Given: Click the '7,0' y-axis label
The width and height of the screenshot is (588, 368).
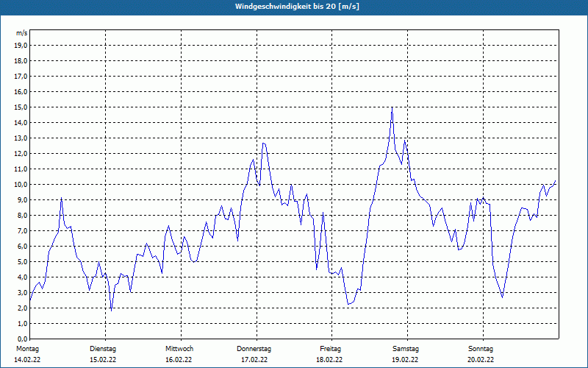Looking at the screenshot, I should coord(22,231).
